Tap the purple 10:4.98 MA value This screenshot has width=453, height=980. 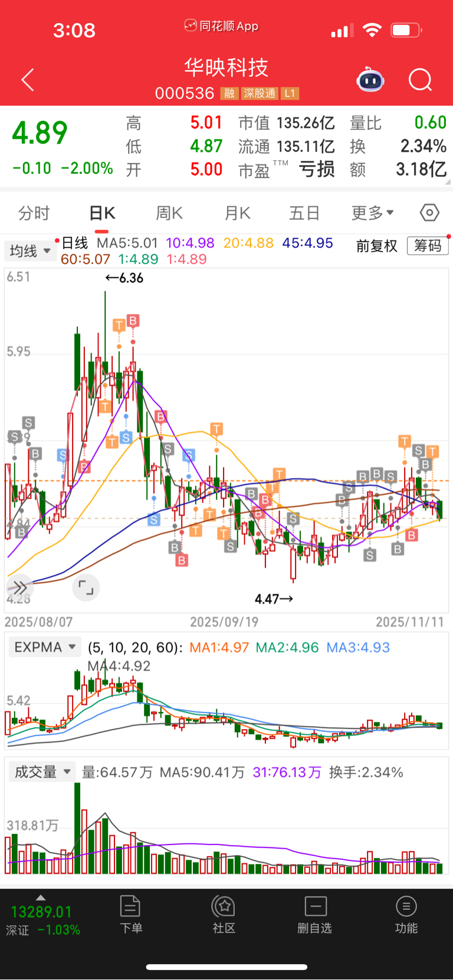point(190,243)
